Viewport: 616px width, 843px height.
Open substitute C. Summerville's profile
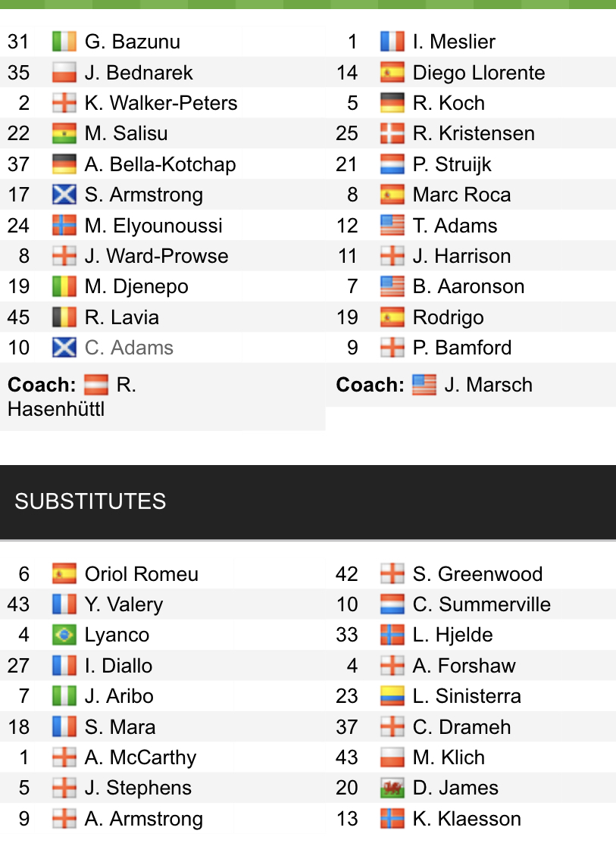pyautogui.click(x=481, y=604)
